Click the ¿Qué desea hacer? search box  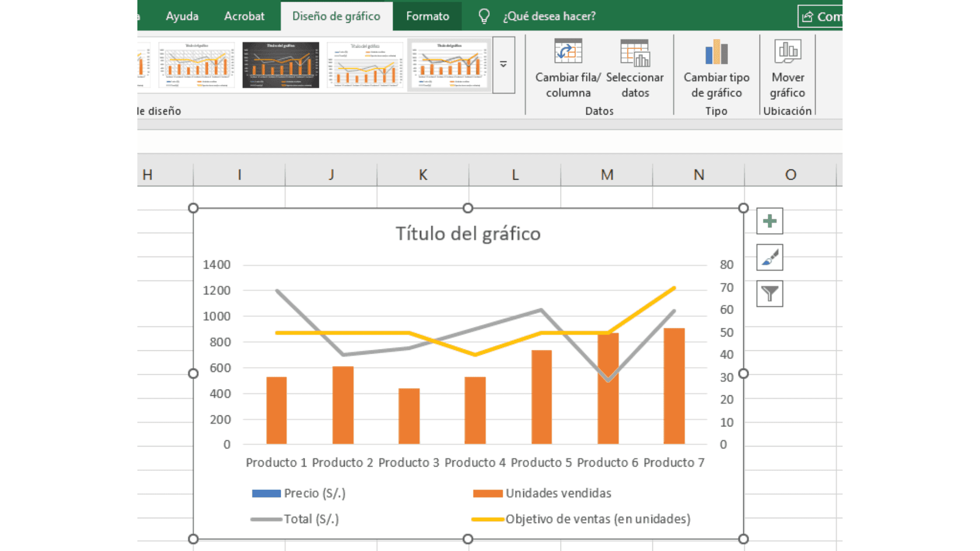tap(549, 16)
